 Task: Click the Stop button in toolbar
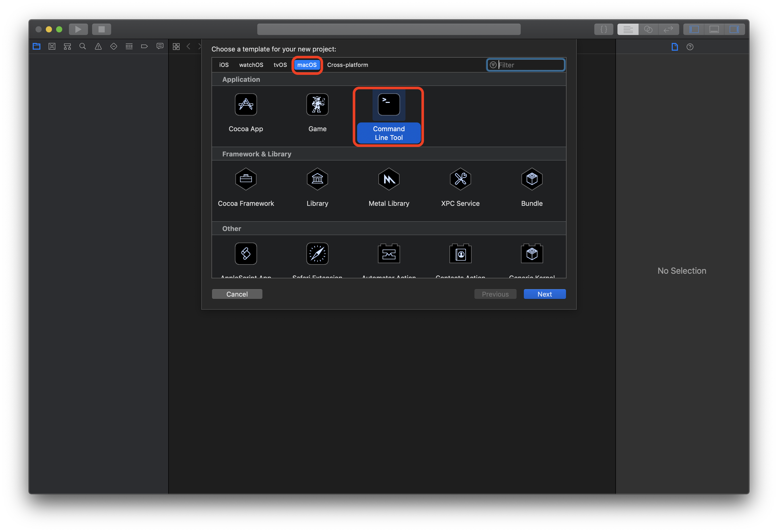pyautogui.click(x=101, y=29)
